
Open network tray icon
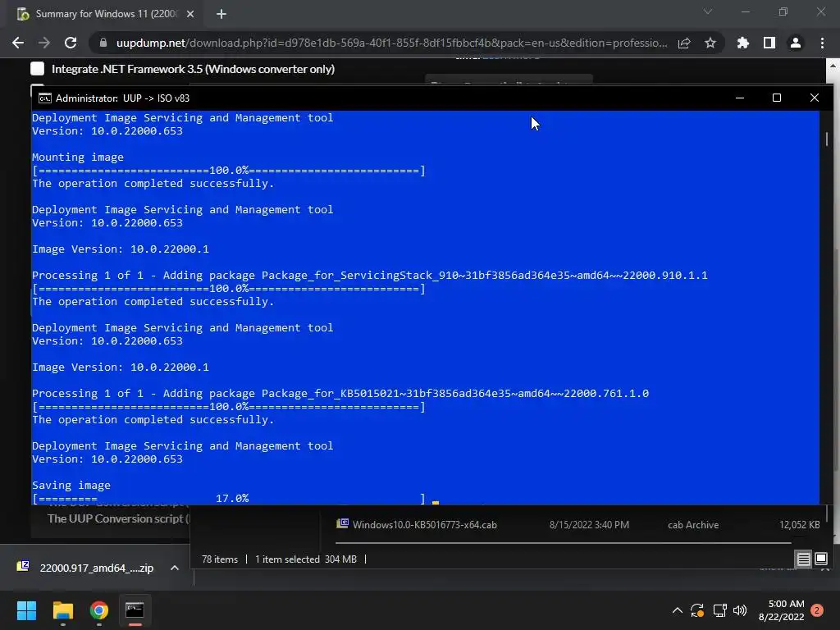719,610
